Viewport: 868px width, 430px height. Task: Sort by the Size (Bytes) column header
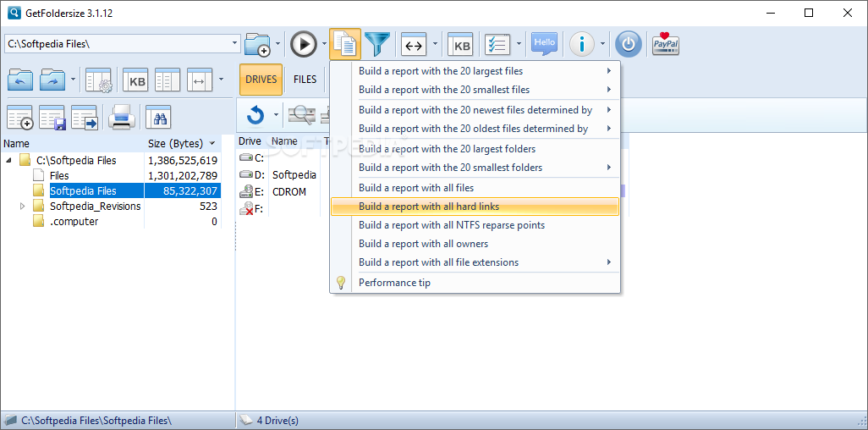(182, 144)
